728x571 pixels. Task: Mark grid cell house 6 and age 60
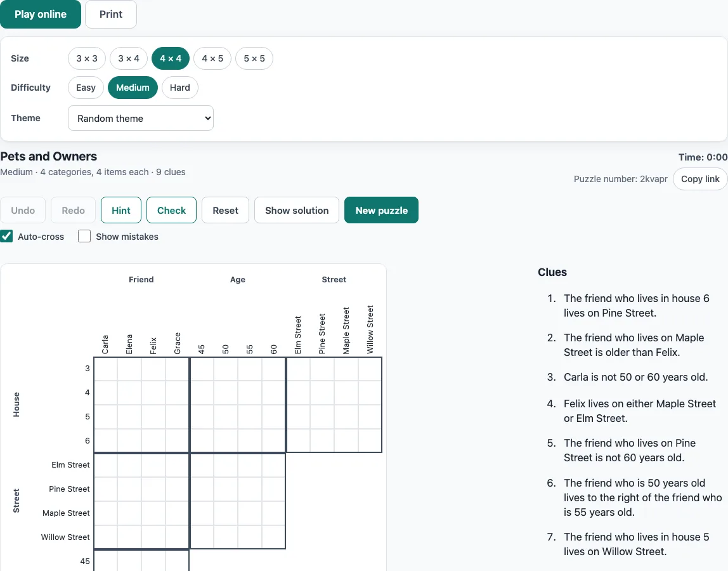coord(274,440)
